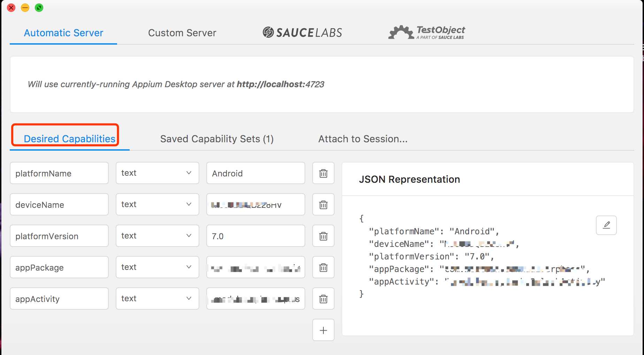Open type dropdown for platformName
Viewport: 644px width, 355px height.
[x=158, y=173]
